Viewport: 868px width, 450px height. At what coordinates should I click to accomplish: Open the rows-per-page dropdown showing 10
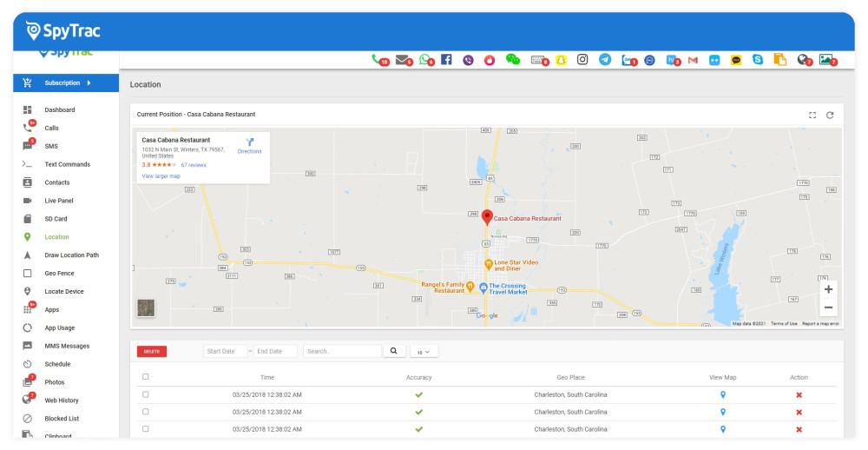tap(424, 352)
